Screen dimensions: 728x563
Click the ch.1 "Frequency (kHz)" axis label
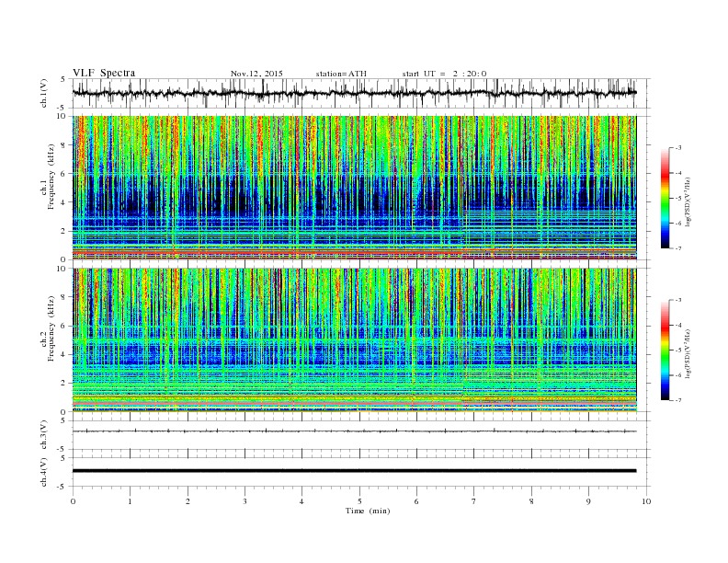(51, 177)
